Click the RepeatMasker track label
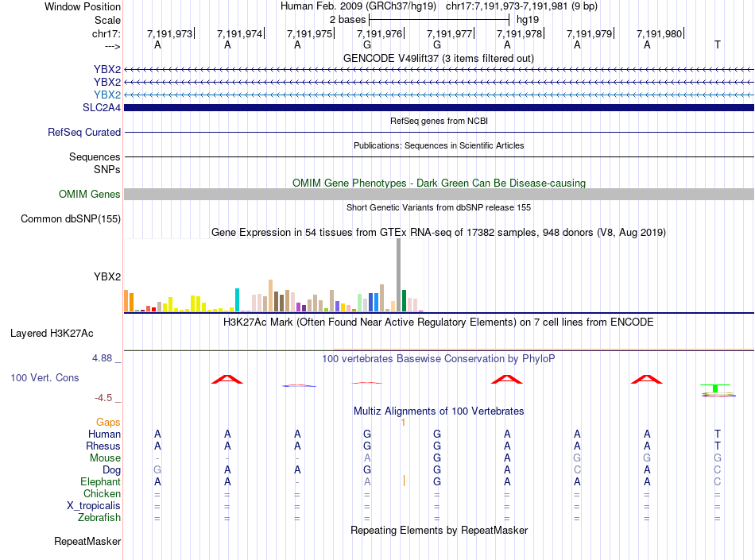 (87, 541)
